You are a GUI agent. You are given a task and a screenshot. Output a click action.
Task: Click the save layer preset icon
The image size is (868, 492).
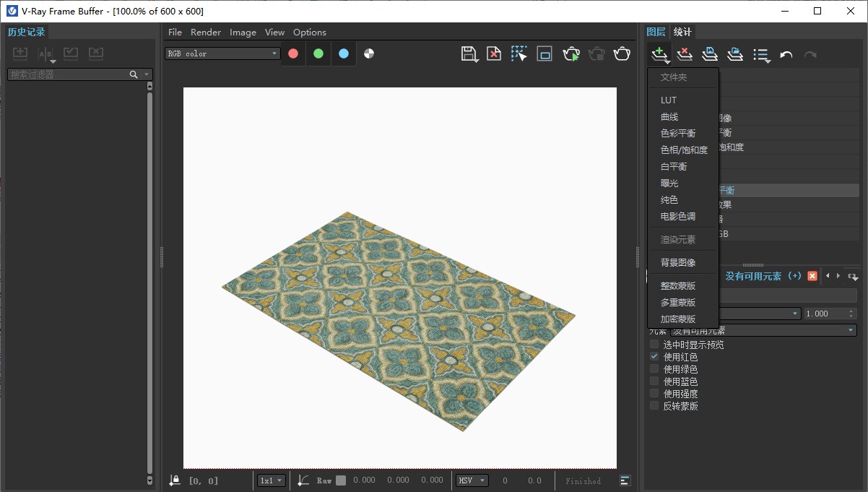(710, 54)
